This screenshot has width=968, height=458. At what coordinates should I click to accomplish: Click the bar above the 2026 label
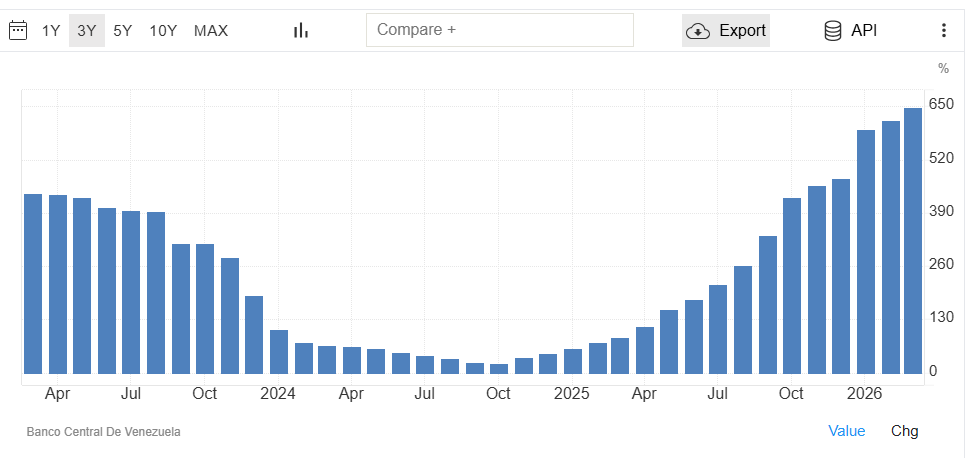(866, 252)
